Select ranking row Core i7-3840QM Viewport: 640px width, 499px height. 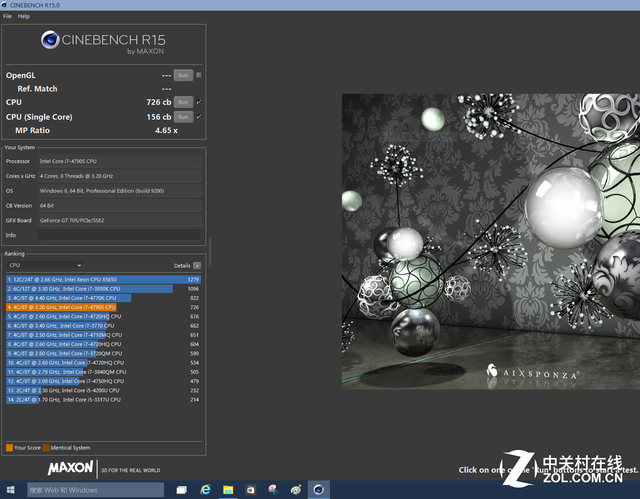[103, 372]
